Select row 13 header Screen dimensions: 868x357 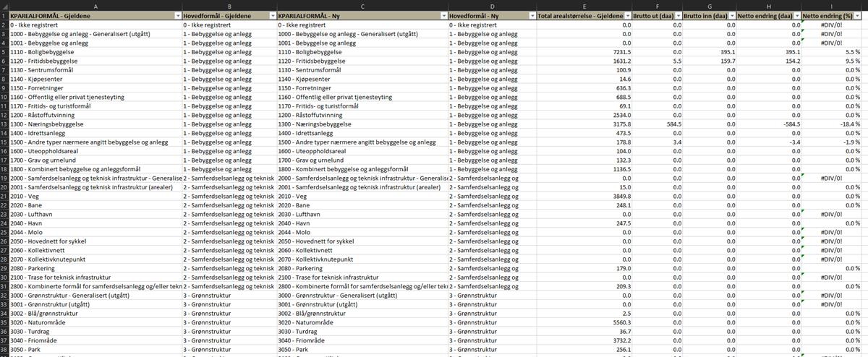(x=4, y=124)
